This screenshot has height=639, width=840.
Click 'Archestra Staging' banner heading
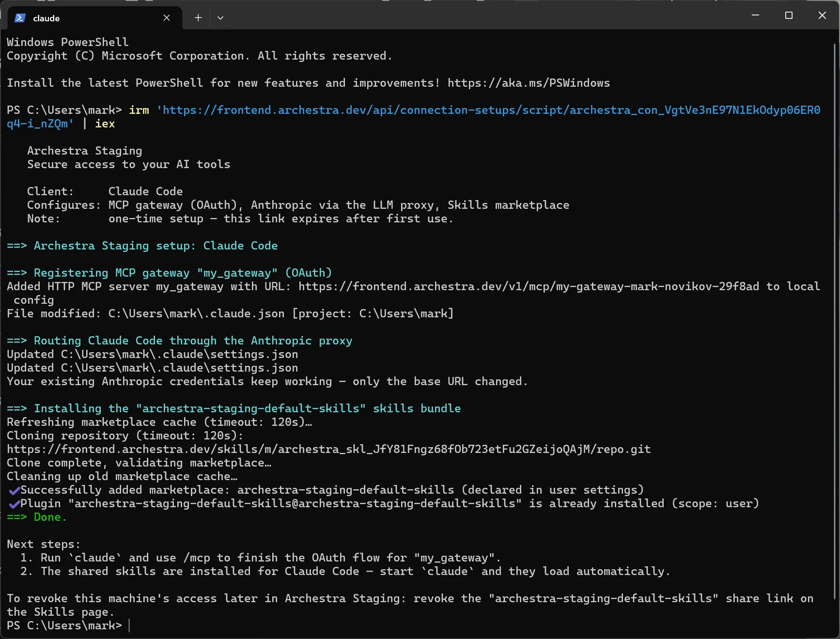pyautogui.click(x=85, y=151)
